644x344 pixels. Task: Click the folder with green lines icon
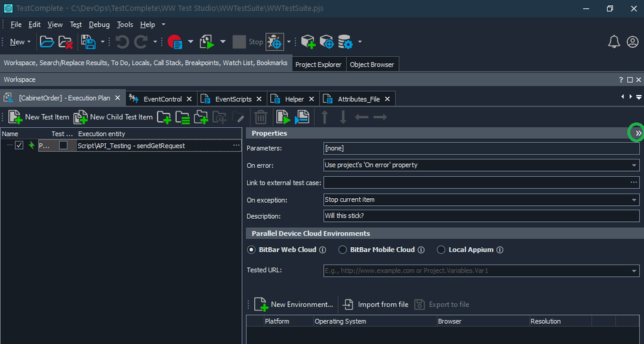pyautogui.click(x=183, y=117)
